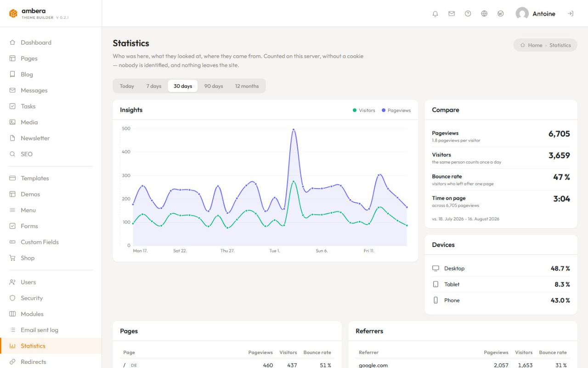The width and height of the screenshot is (588, 368).
Task: Click the Tasks checkbox icon in sidebar
Action: [12, 106]
